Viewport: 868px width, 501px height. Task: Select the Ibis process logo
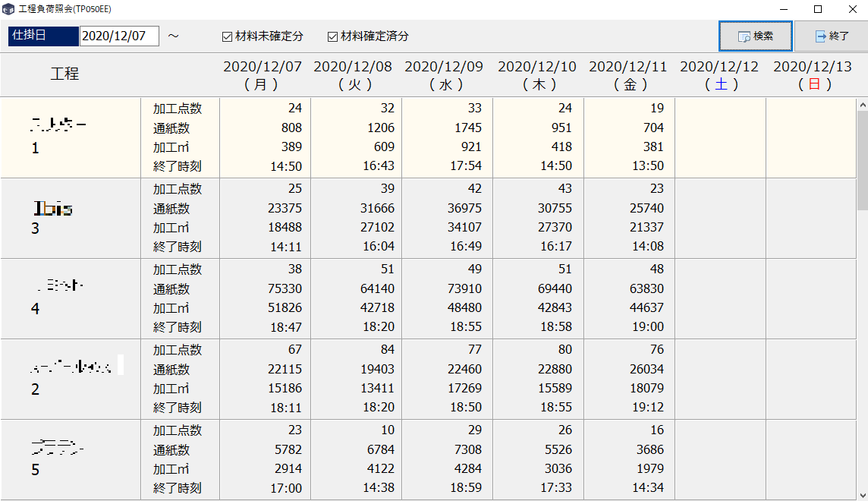coord(54,208)
